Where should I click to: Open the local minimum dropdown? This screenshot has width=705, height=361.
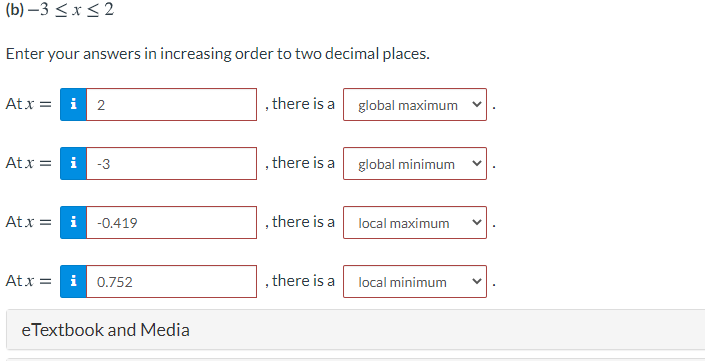(x=415, y=281)
